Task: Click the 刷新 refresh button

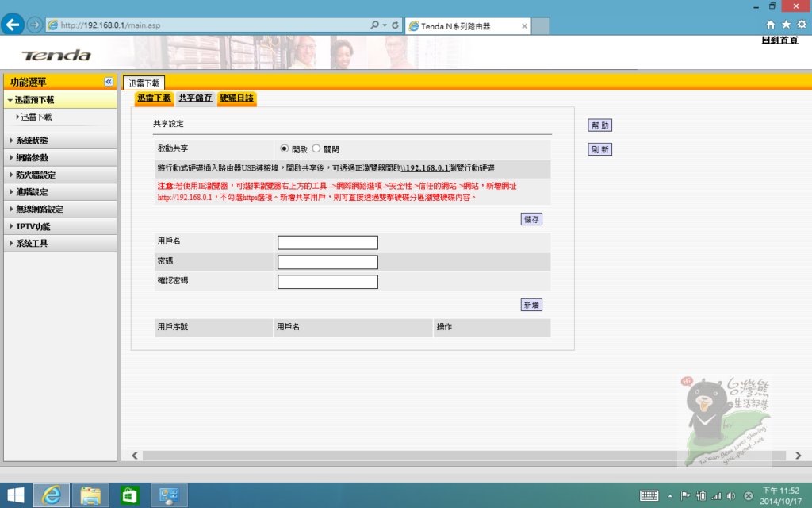Action: (x=599, y=149)
